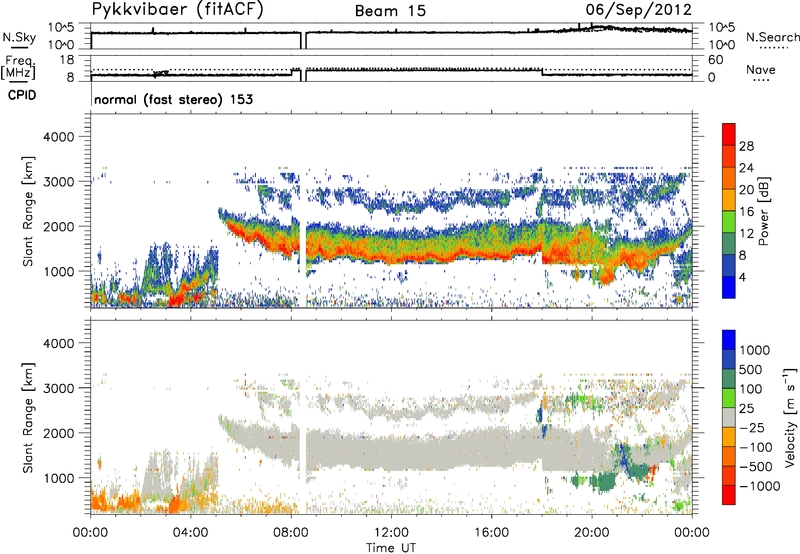This screenshot has width=800, height=554.
Task: Click the "Nave" legend label
Action: pos(761,70)
